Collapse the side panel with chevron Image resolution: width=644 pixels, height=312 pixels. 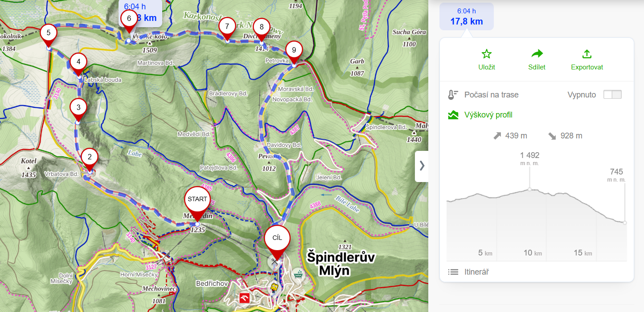coord(422,166)
